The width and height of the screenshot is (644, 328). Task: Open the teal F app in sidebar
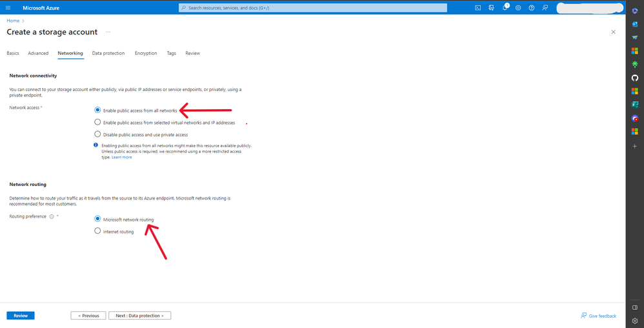(634, 105)
